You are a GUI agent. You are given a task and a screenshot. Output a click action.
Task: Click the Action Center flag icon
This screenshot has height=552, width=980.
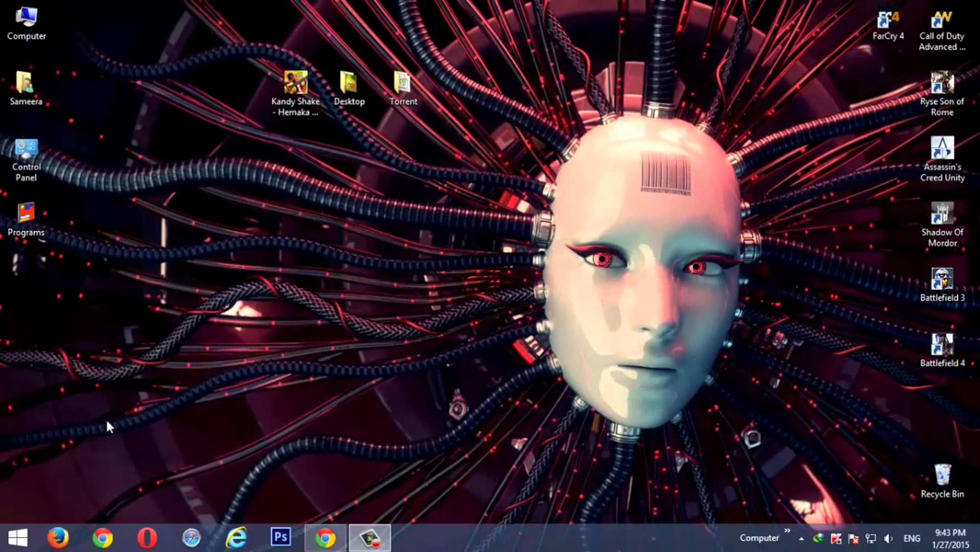853,538
